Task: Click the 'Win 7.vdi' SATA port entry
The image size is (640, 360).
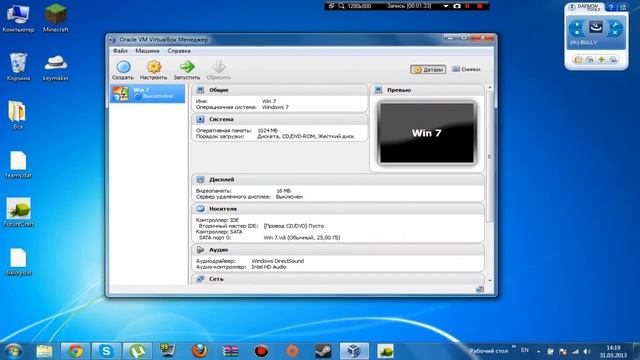Action: coord(302,238)
